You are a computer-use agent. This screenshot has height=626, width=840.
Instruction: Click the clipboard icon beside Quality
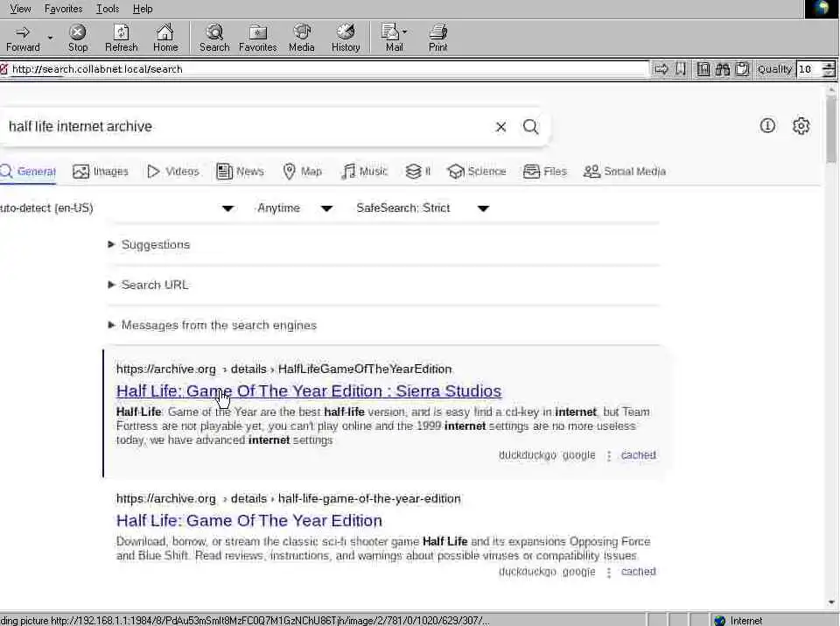click(x=742, y=69)
